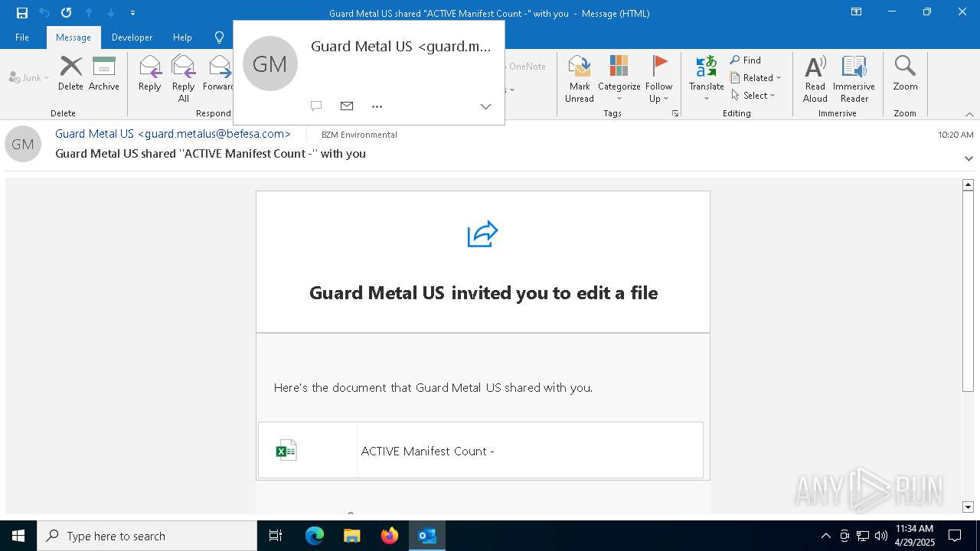The width and height of the screenshot is (980, 551).
Task: Open the ACTIVE Manifest Count - file link
Action: 427,451
